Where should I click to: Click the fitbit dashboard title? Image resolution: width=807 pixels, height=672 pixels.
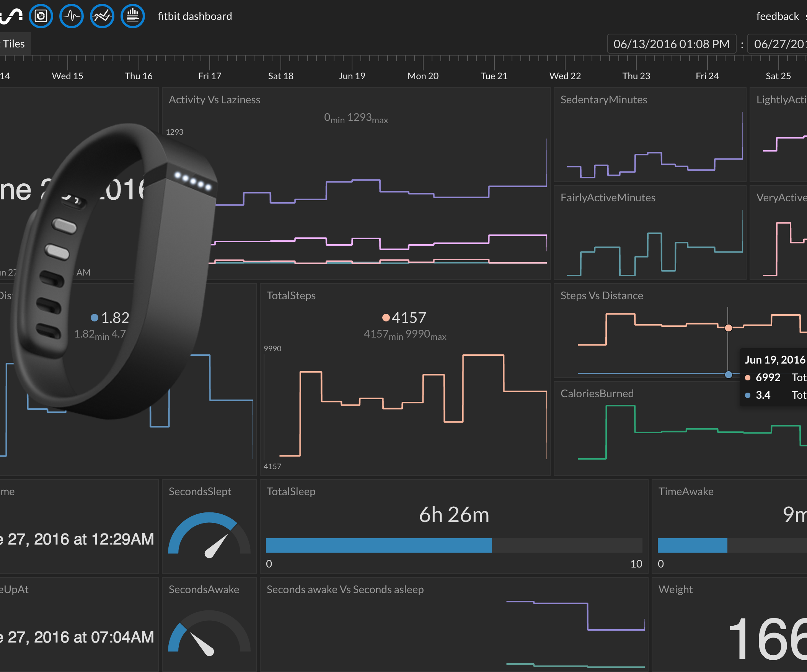tap(195, 16)
